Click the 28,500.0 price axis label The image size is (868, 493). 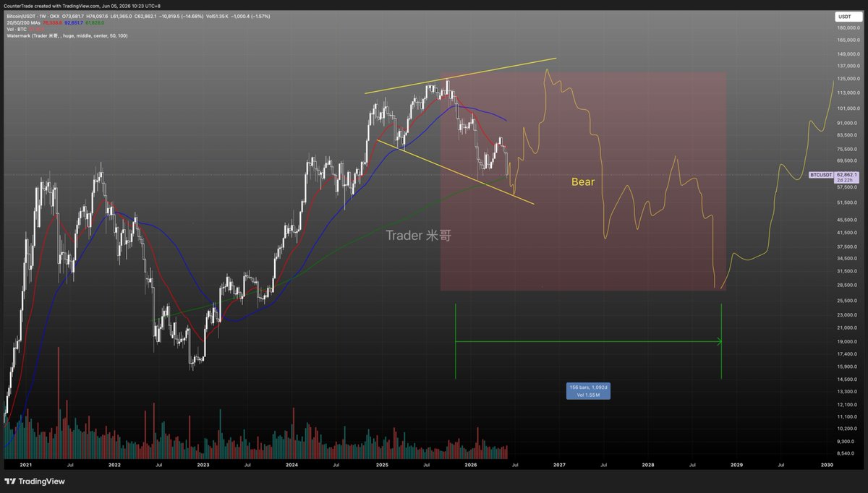pyautogui.click(x=848, y=285)
